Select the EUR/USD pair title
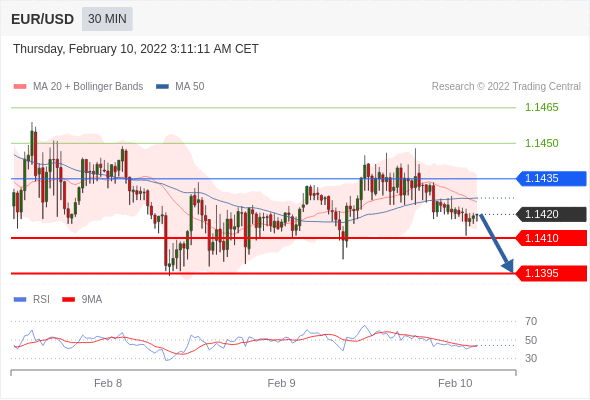The image size is (590, 400). click(43, 19)
